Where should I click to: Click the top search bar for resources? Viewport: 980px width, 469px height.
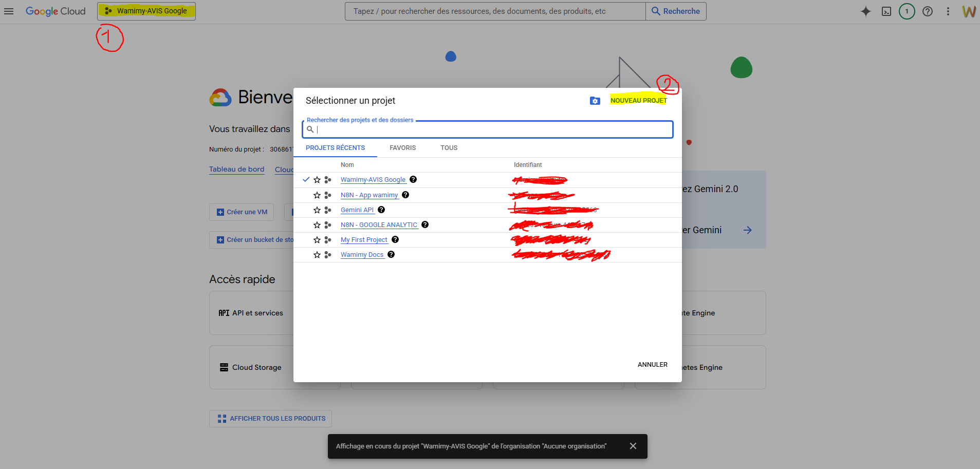(495, 11)
